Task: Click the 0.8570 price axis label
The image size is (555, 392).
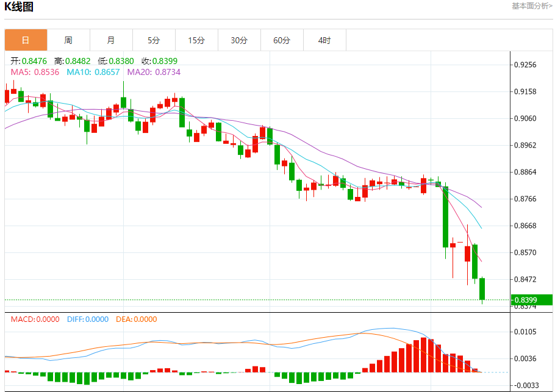Action: point(525,252)
